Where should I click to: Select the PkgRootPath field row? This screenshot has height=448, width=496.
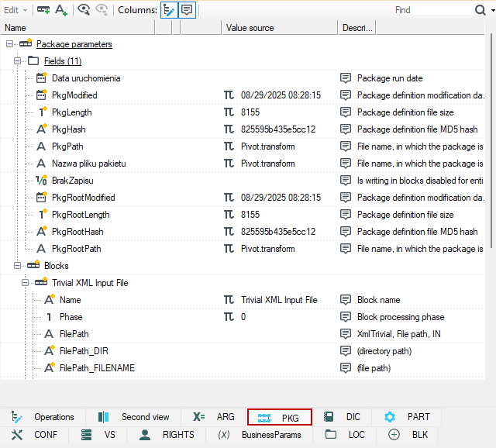click(243, 249)
